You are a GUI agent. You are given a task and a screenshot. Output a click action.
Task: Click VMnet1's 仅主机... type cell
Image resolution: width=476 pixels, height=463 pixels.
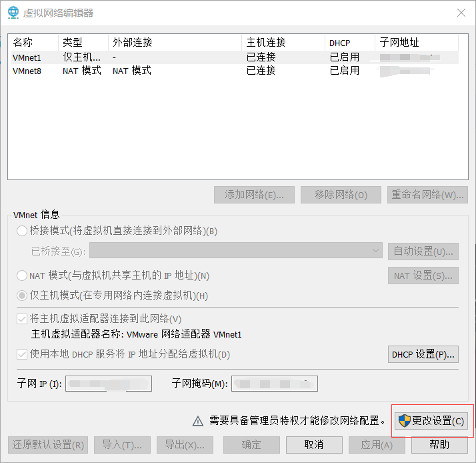click(x=81, y=57)
